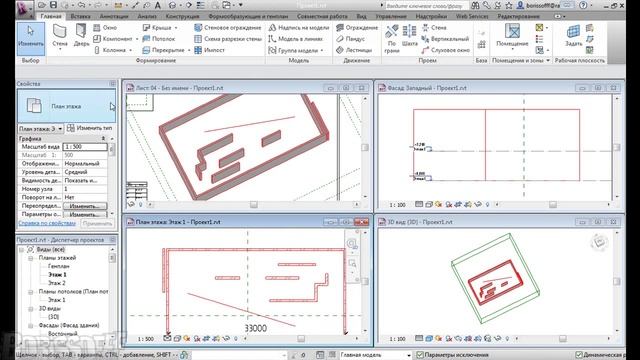Click the Revit application menu button
The image size is (640, 360).
(x=24, y=9)
